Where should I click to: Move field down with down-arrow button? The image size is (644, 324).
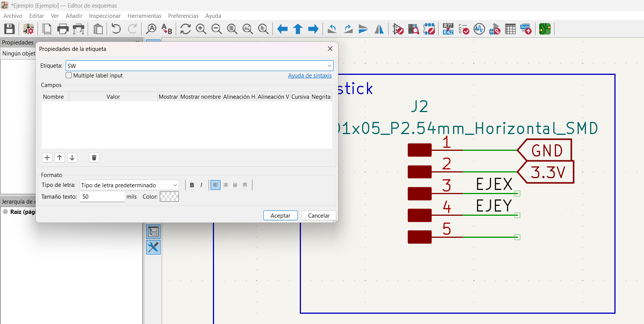click(x=72, y=158)
